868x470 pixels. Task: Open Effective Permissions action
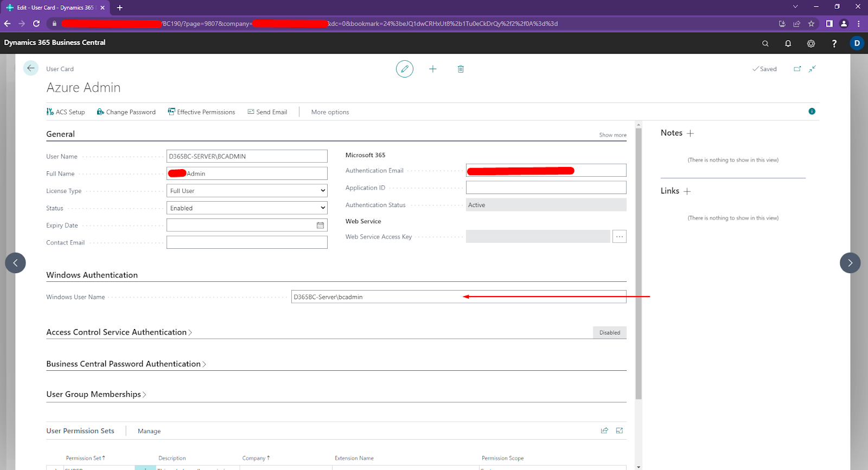pos(201,112)
